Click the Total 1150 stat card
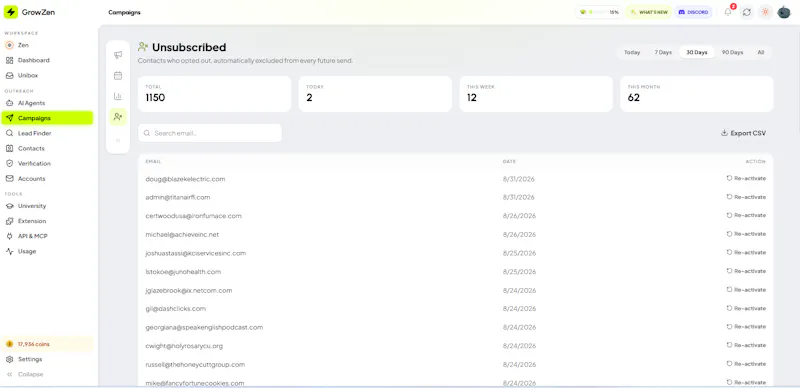This screenshot has width=800, height=388. pyautogui.click(x=214, y=94)
